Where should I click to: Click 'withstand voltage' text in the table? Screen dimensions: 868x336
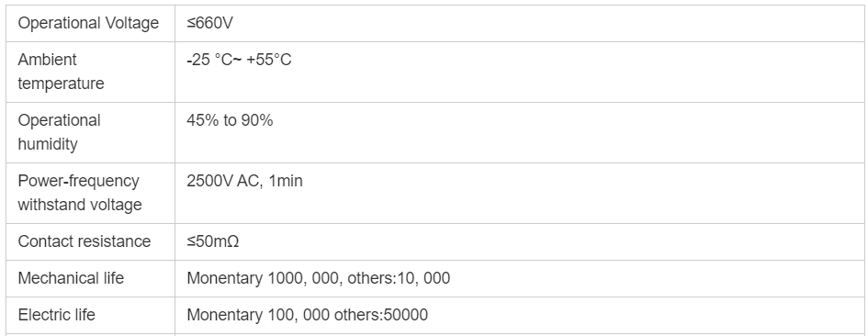(x=80, y=205)
